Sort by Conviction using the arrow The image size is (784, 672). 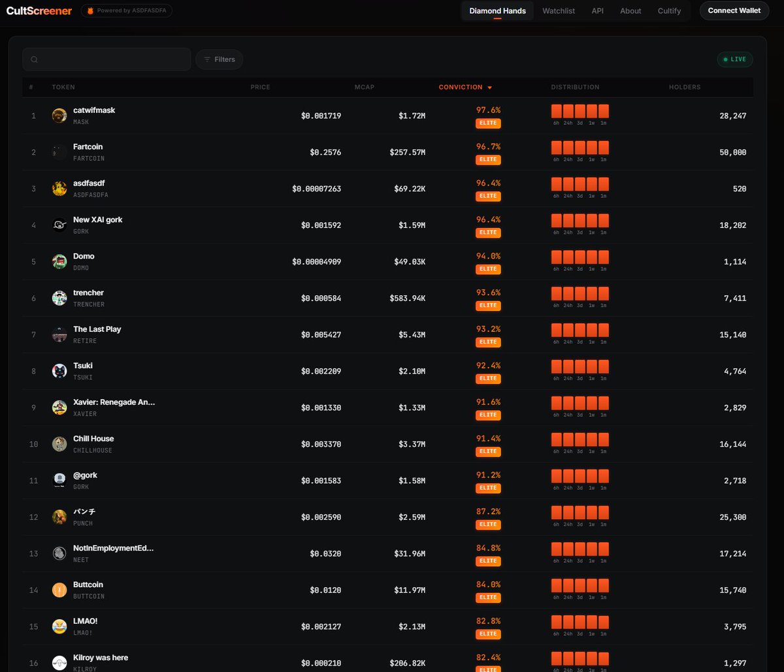[x=489, y=88]
